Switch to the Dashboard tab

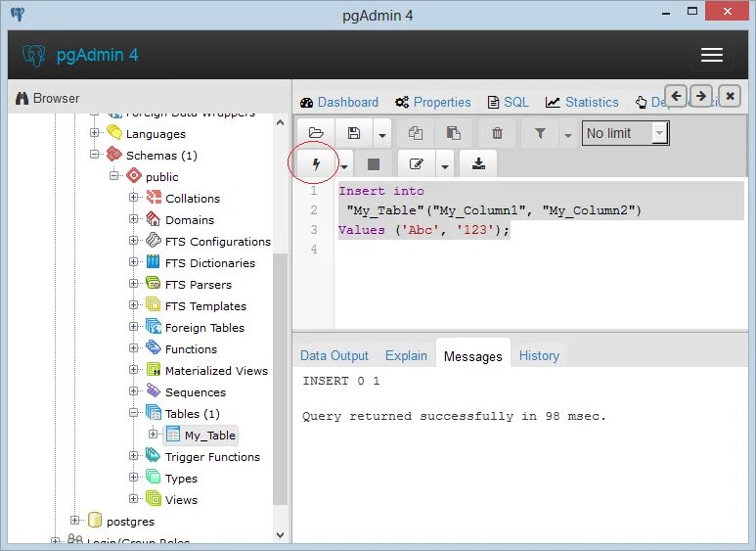(x=339, y=103)
